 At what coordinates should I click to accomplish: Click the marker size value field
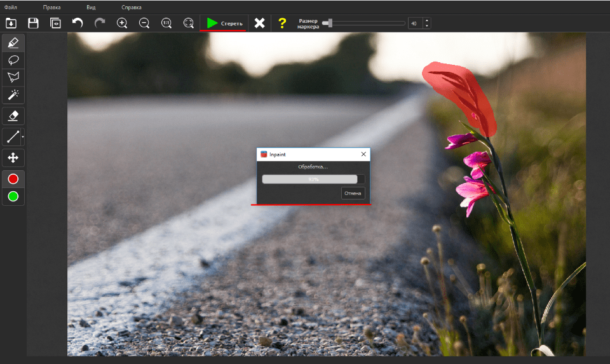coord(415,24)
